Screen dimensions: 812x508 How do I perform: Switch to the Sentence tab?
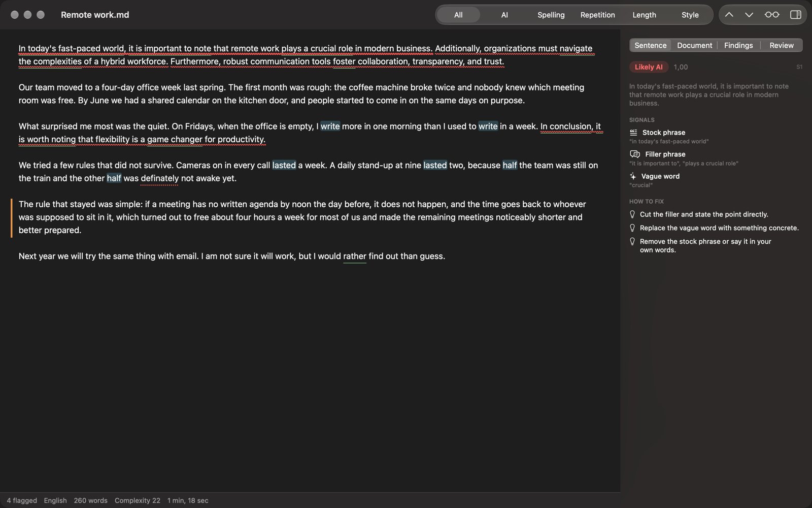(x=651, y=45)
